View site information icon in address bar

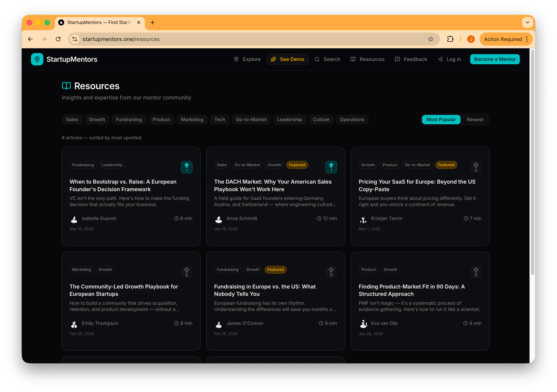pyautogui.click(x=75, y=39)
